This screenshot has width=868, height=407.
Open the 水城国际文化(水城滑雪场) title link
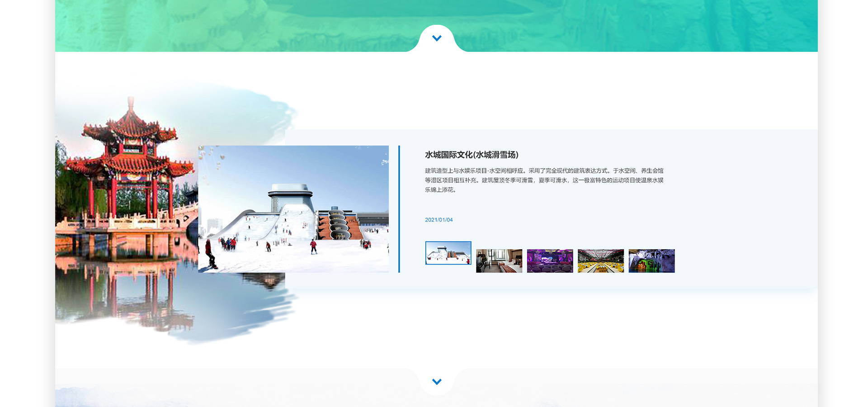pos(472,155)
